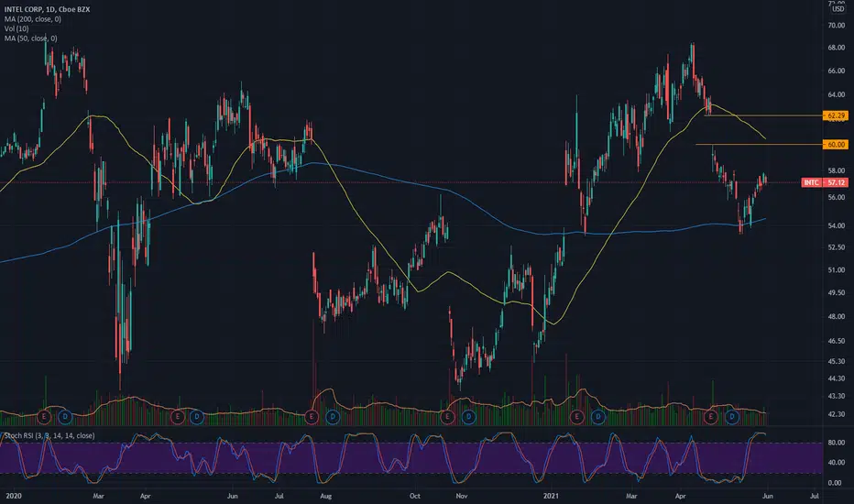Select the earnings E marker of April 2021

pos(711,417)
